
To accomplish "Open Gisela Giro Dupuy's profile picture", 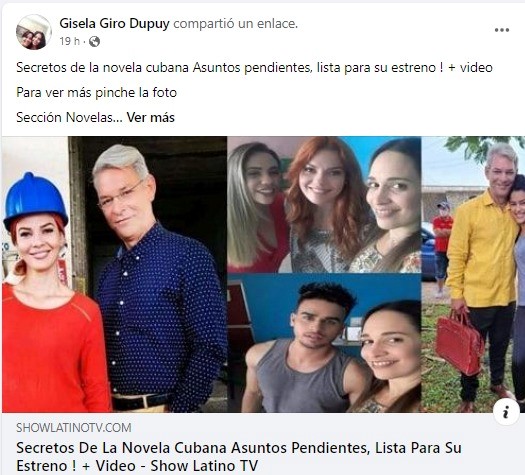I will point(33,32).
